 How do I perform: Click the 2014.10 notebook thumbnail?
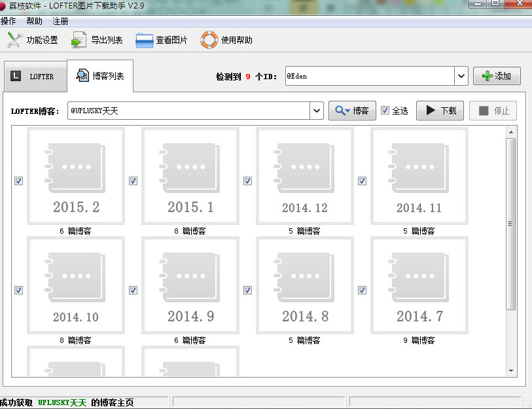[x=76, y=285]
